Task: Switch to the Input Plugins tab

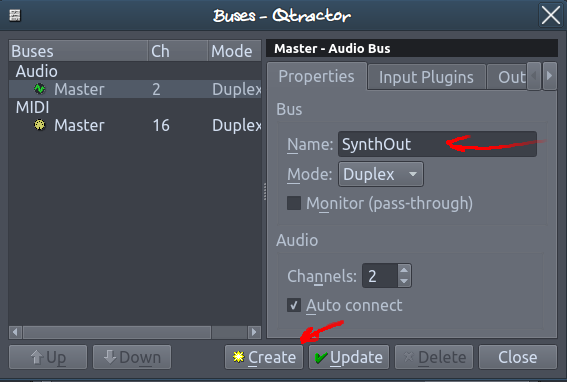Action: point(426,77)
